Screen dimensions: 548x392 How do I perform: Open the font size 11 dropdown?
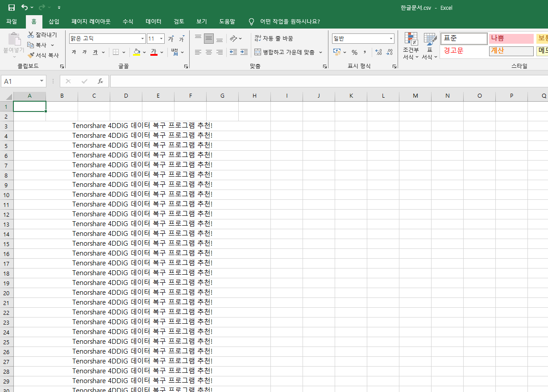pos(162,39)
